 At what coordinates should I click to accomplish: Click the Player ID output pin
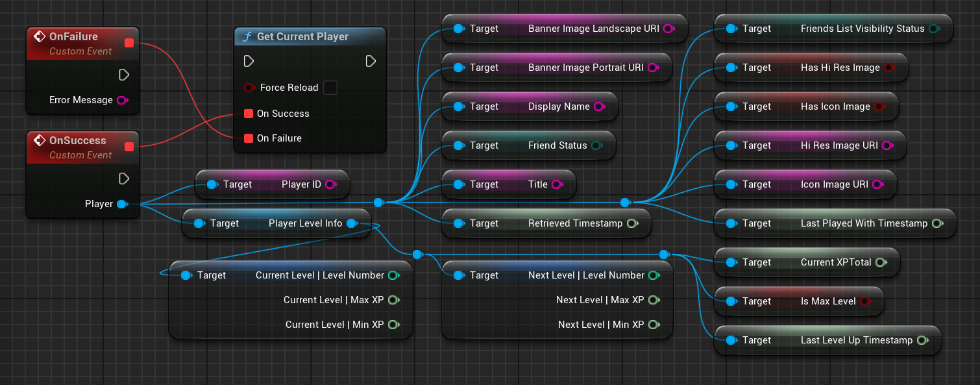[x=330, y=184]
